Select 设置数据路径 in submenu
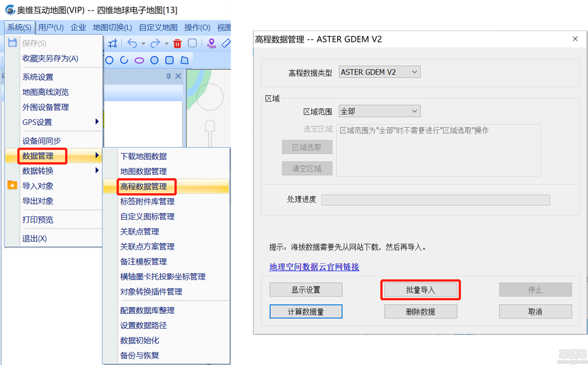This screenshot has height=365, width=588. [x=166, y=325]
